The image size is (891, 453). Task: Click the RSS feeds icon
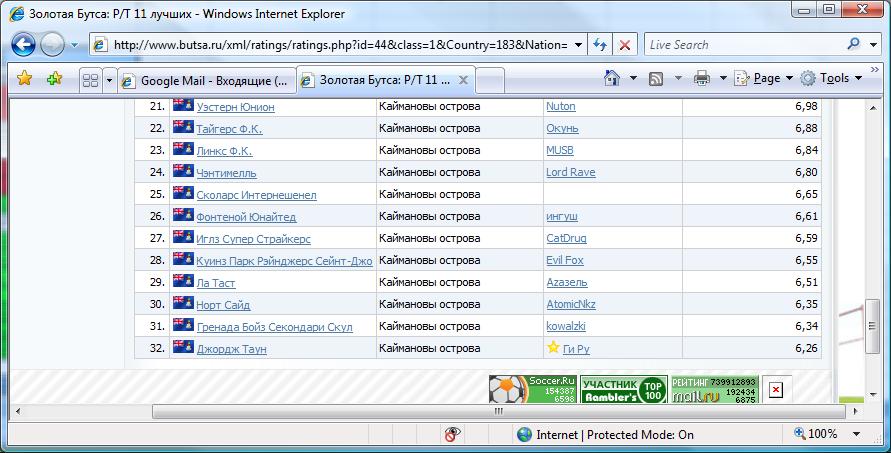coord(656,78)
